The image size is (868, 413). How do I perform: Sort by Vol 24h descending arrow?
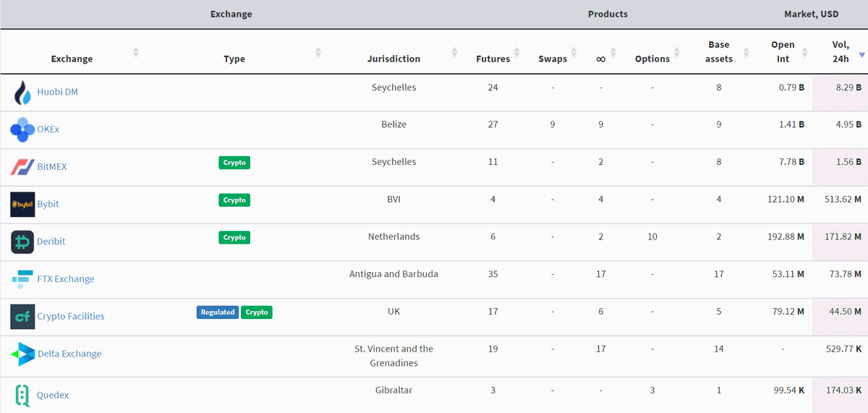click(861, 54)
